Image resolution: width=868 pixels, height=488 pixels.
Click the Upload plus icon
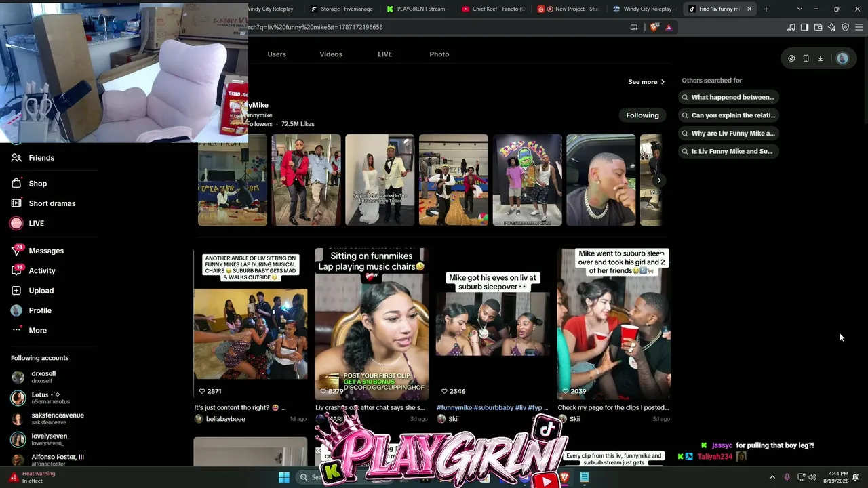click(16, 291)
